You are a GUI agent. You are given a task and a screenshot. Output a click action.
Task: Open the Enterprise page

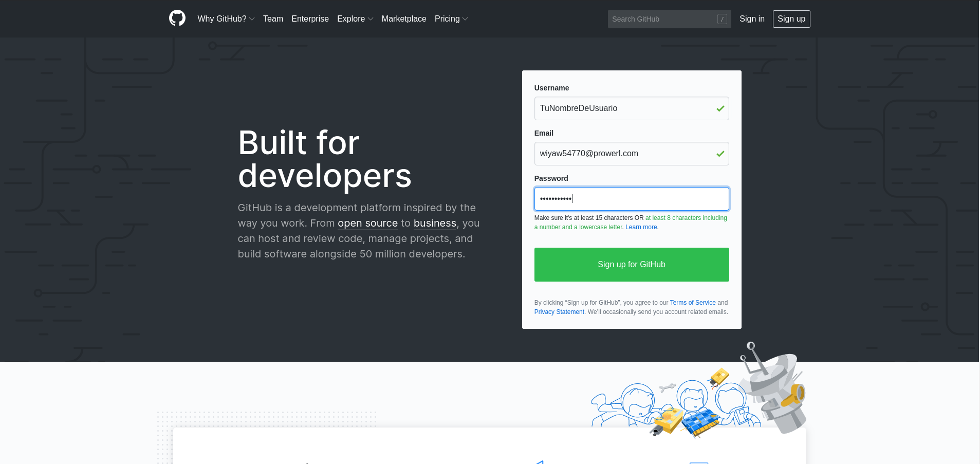tap(310, 19)
